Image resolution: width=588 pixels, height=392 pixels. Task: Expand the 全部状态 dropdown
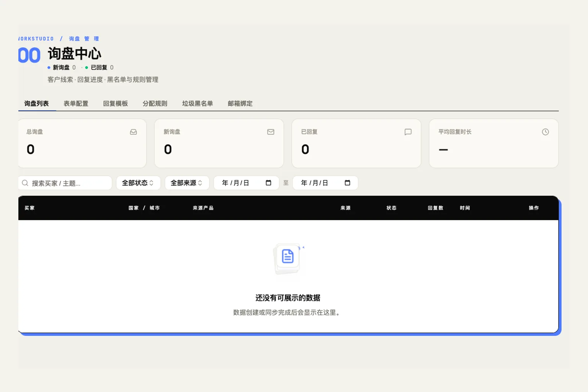[x=138, y=183]
